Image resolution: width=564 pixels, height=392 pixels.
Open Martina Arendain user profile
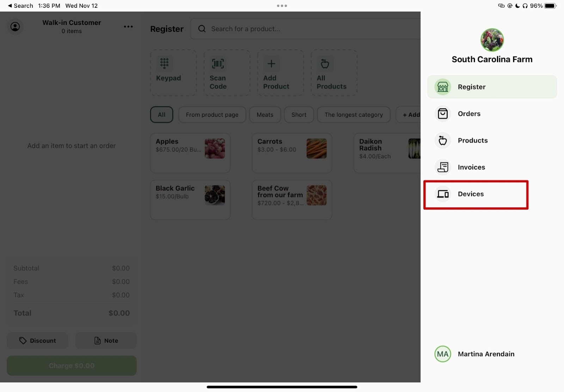pos(485,354)
